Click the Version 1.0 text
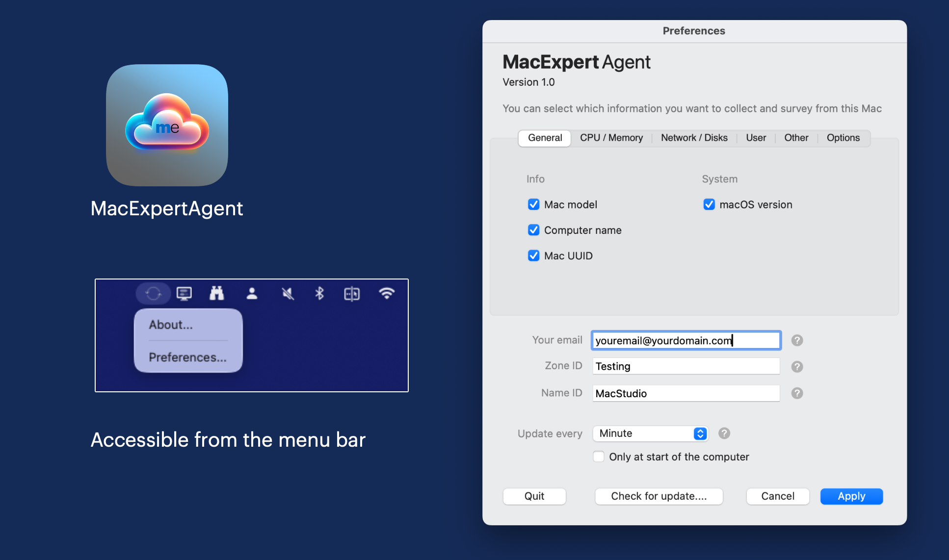Image resolution: width=949 pixels, height=560 pixels. click(x=528, y=82)
